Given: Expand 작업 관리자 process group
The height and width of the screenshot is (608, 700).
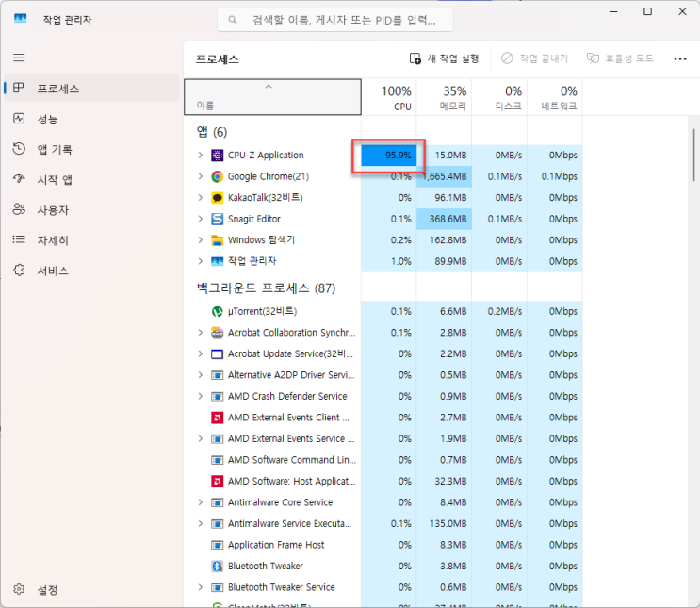Looking at the screenshot, I should [201, 261].
